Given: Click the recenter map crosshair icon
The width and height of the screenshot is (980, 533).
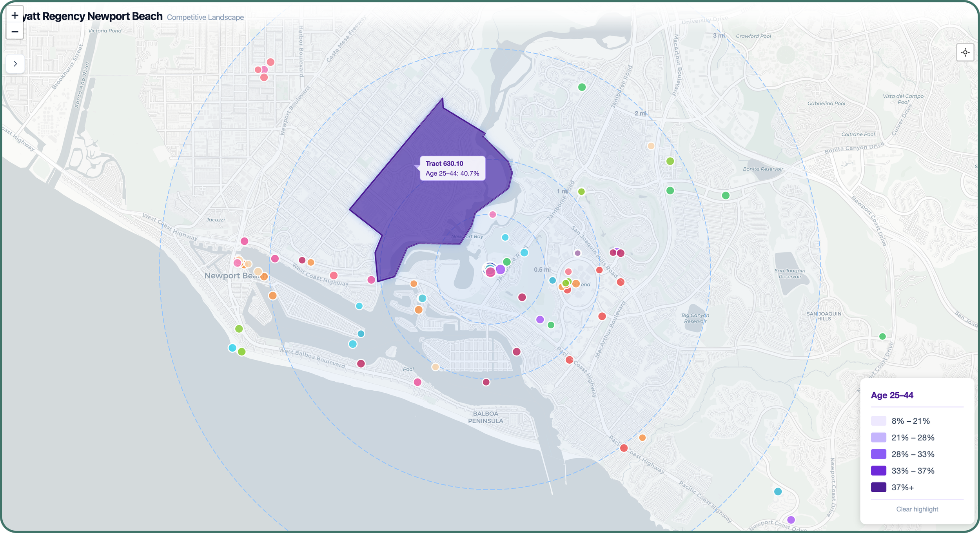Looking at the screenshot, I should (965, 52).
